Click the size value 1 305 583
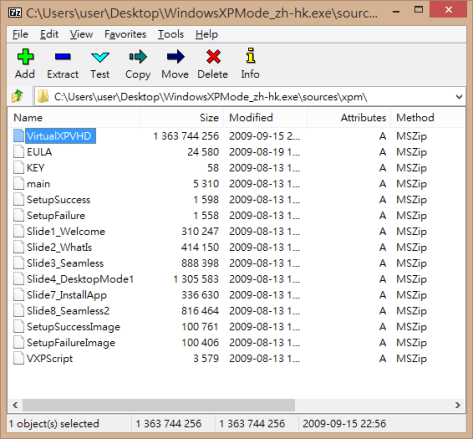Image resolution: width=473 pixels, height=439 pixels. 196,279
